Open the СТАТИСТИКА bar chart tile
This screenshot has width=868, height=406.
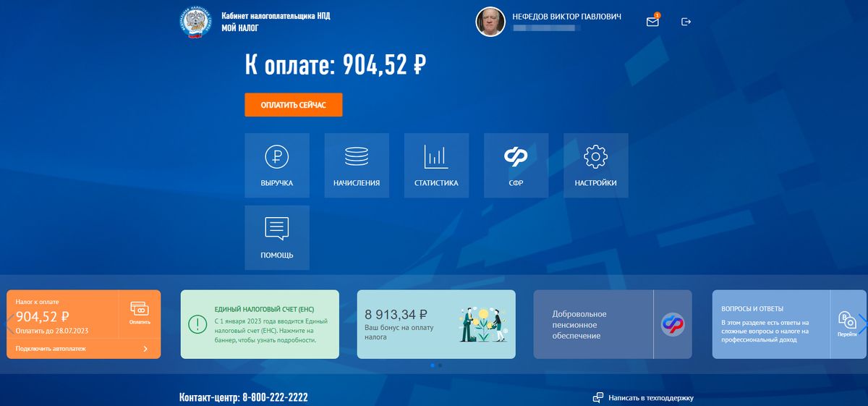(x=436, y=165)
